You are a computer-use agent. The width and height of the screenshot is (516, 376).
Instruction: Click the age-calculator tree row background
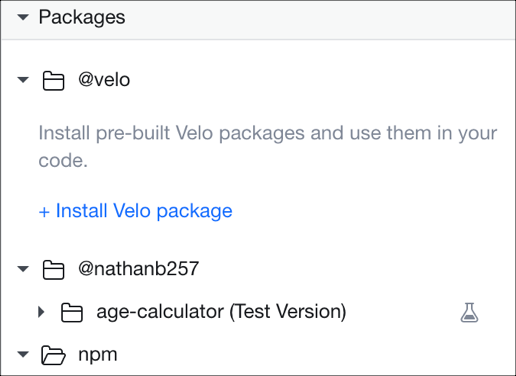tap(258, 312)
